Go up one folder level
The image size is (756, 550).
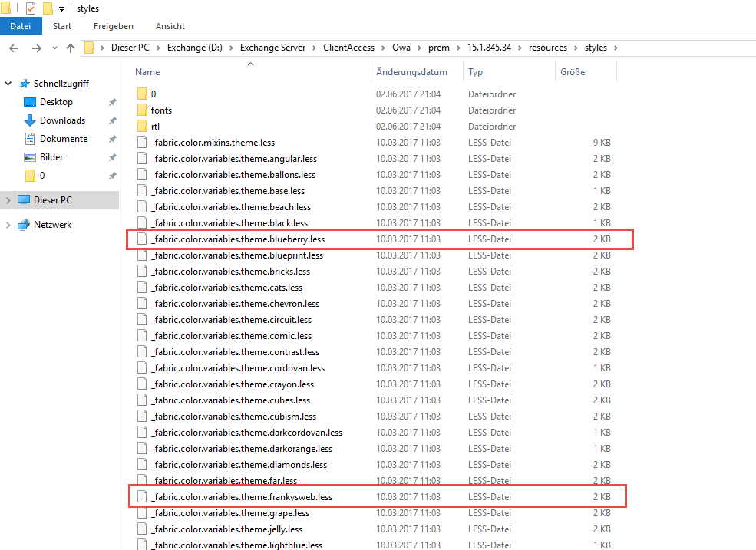coord(71,48)
